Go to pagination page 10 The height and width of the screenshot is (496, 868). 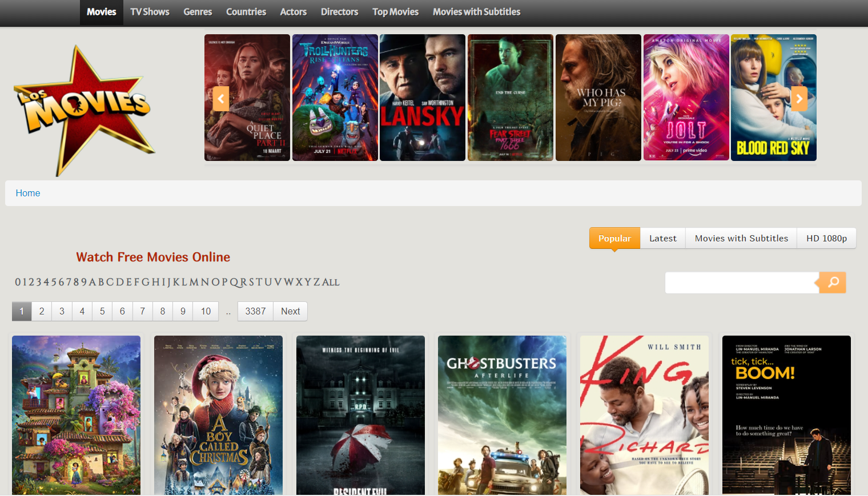coord(206,312)
